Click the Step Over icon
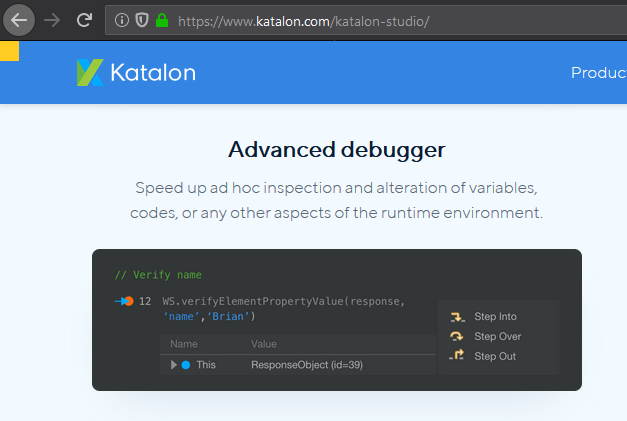The height and width of the screenshot is (421, 627). 457,336
